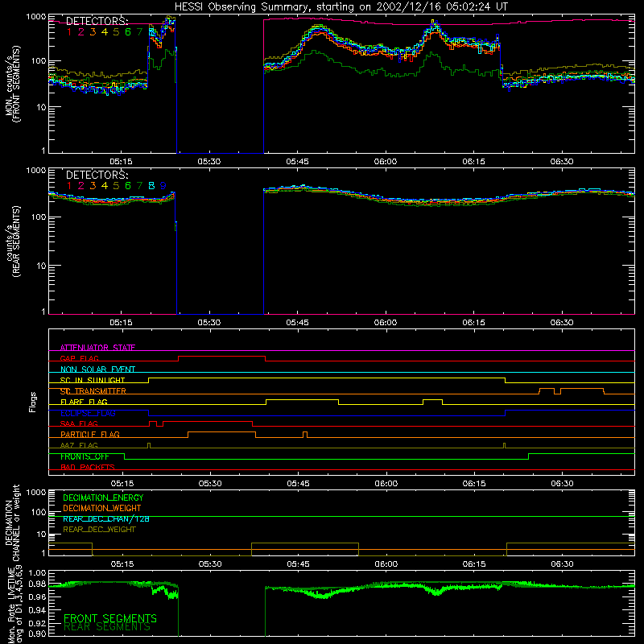The height and width of the screenshot is (644, 644).
Task: Click the 0.94 livetime axis value
Action: click(x=37, y=609)
